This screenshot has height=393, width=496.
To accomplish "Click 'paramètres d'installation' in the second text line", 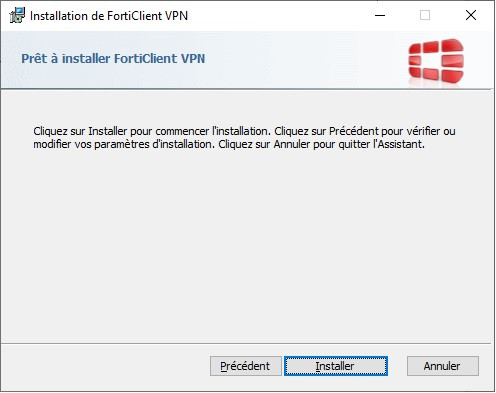I will point(153,144).
